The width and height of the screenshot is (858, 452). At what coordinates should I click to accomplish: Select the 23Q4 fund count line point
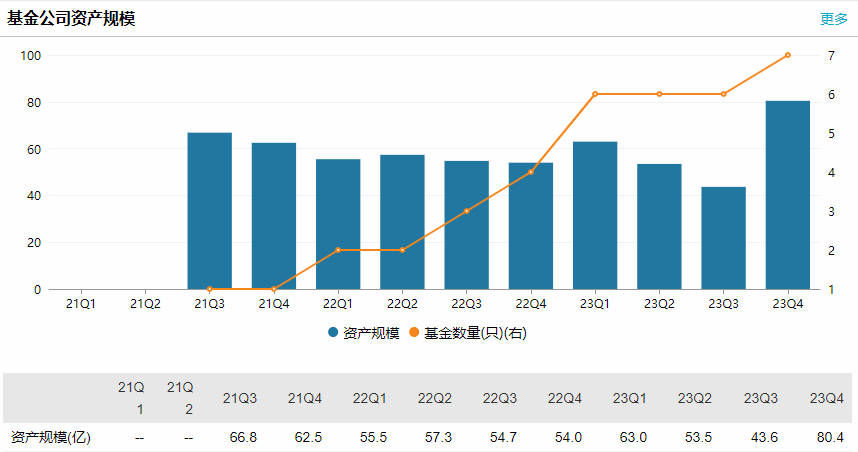tap(788, 55)
